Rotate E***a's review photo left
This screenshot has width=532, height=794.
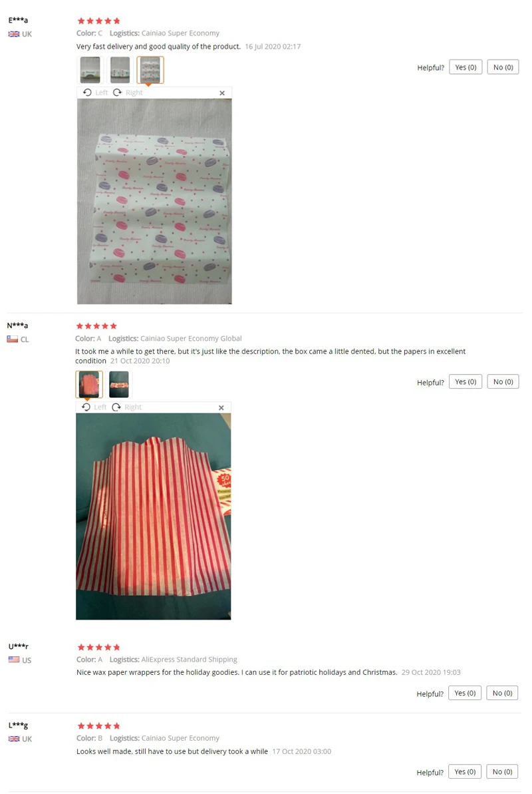coord(95,93)
